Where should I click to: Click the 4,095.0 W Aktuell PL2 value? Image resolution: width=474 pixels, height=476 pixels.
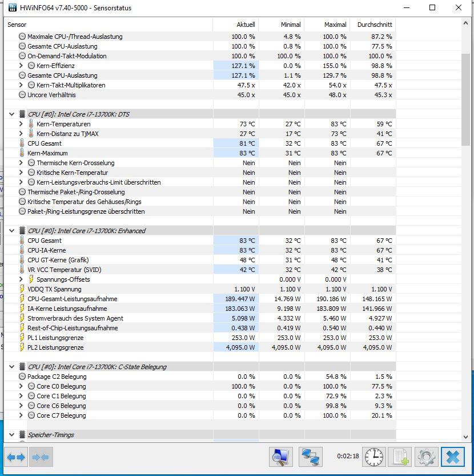[x=240, y=347]
